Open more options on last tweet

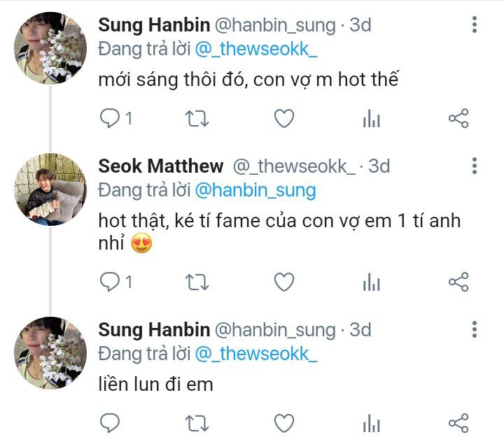(475, 329)
